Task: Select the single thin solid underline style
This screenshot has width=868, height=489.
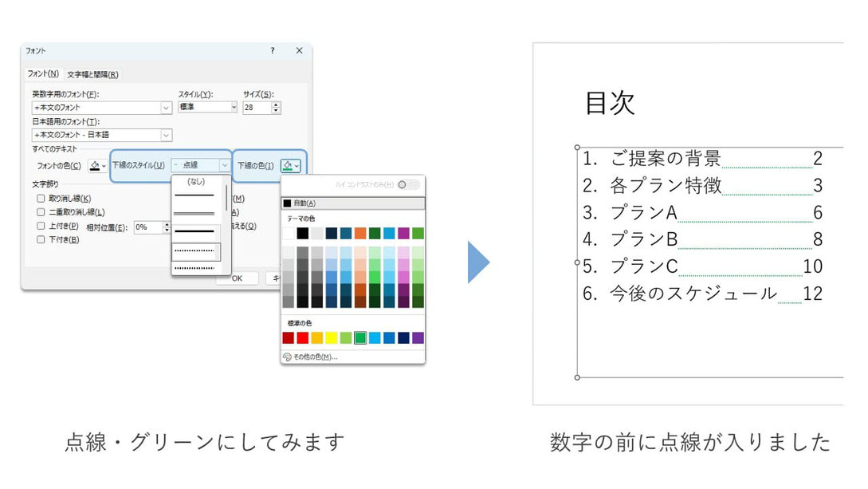Action: point(196,195)
